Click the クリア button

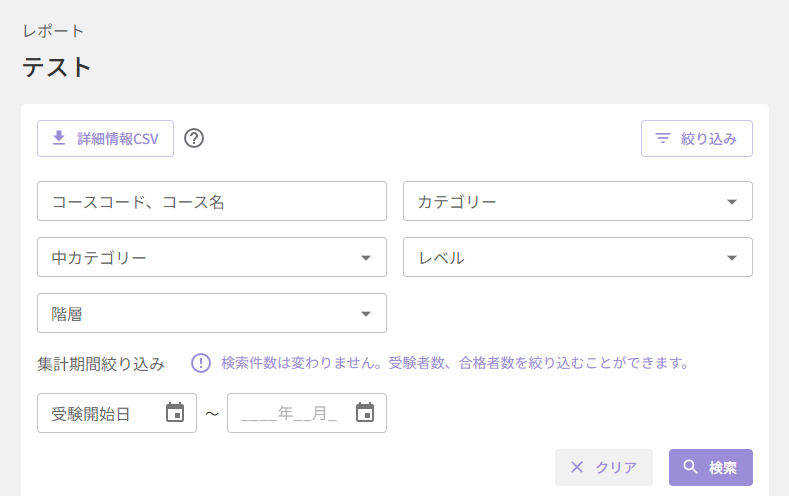tap(604, 467)
